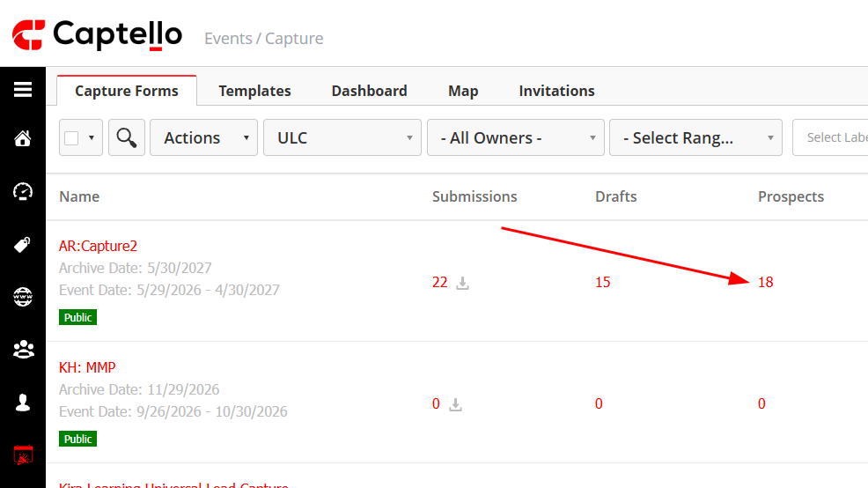The width and height of the screenshot is (868, 488).
Task: Open the speedometer dashboard sidebar icon
Action: tap(23, 192)
